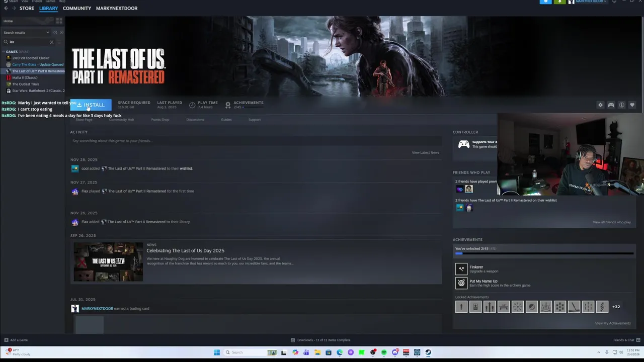
Task: Click Big Picture mode monitor icon
Action: point(614,2)
